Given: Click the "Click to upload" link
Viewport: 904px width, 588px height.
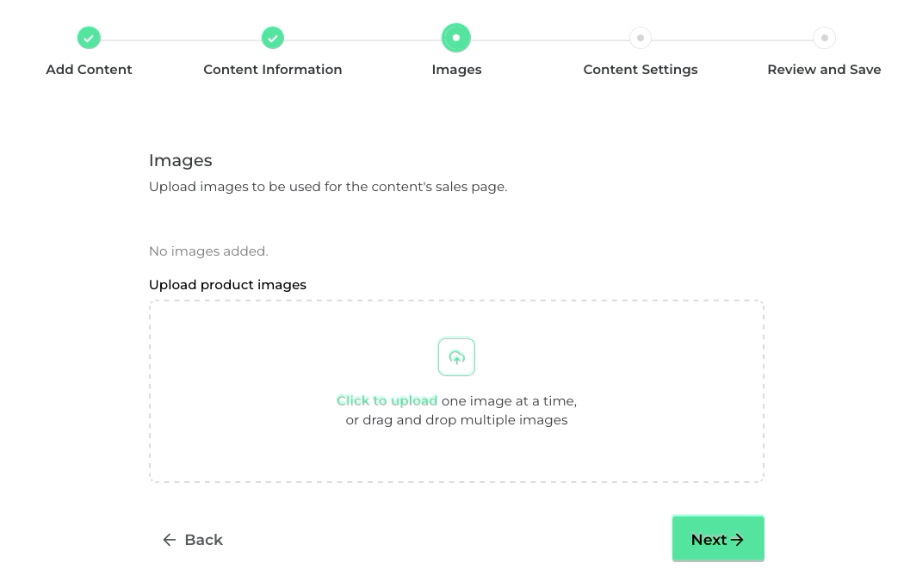Looking at the screenshot, I should 387,401.
